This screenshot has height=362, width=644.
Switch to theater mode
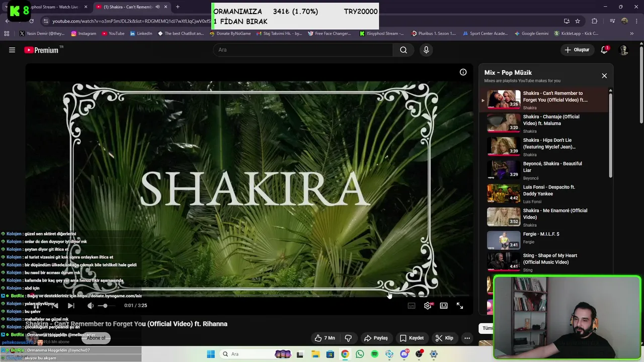coord(444,305)
